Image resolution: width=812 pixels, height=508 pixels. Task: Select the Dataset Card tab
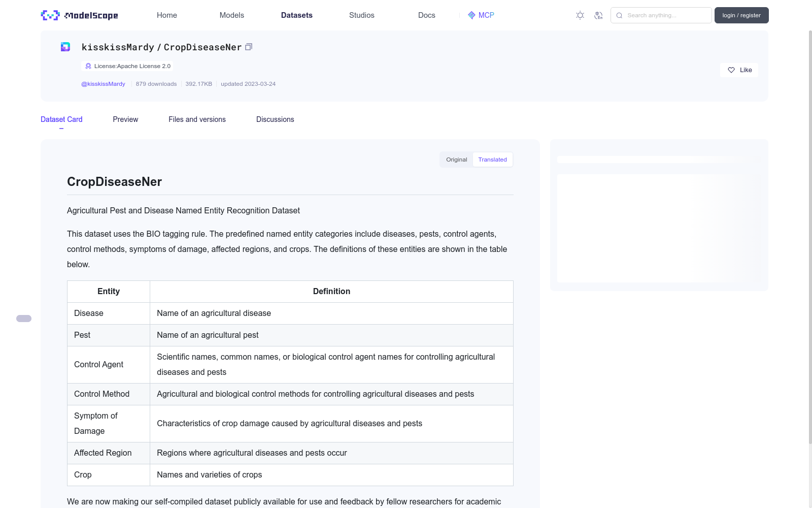click(x=61, y=119)
